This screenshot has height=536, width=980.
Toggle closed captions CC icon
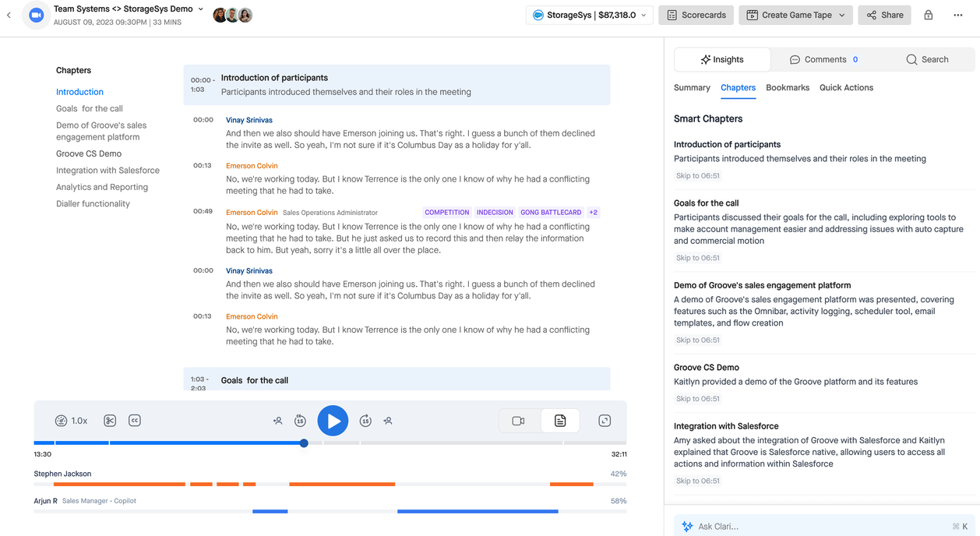134,421
